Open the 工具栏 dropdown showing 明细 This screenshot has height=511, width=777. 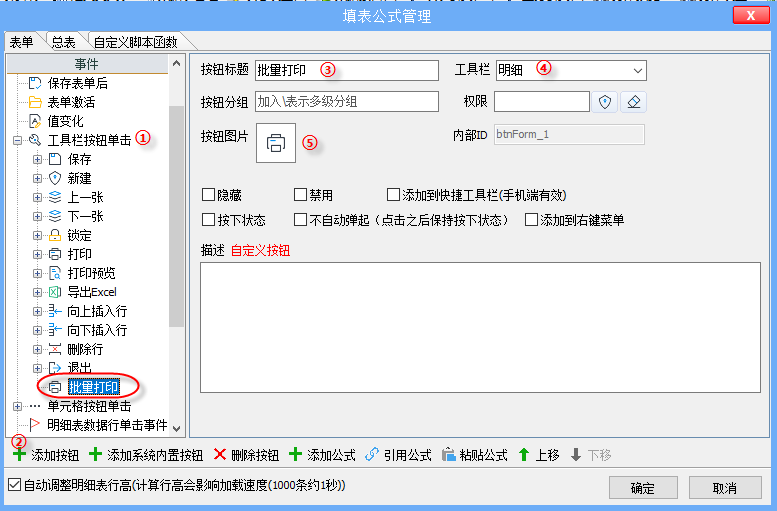[638, 71]
